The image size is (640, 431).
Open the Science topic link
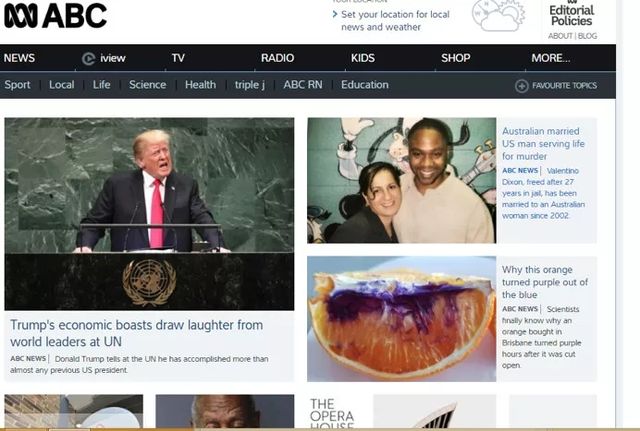tap(147, 85)
